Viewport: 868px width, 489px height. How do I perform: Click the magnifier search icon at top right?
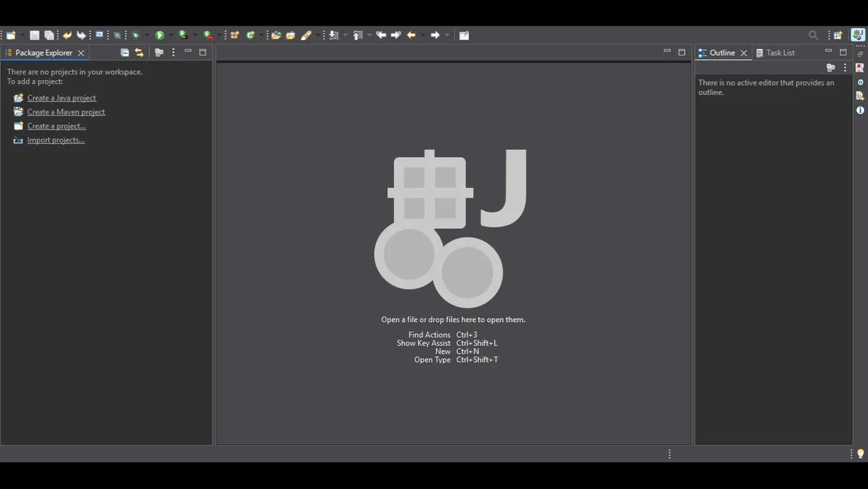(814, 35)
